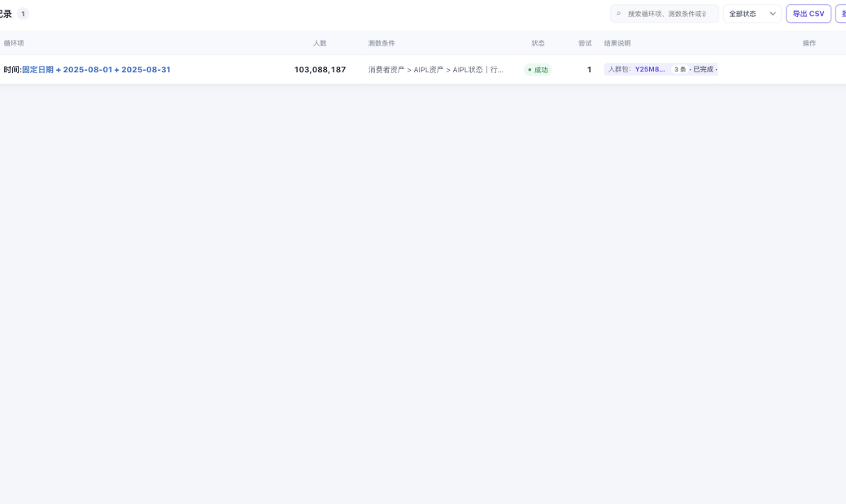Click the 结果说明 column header
This screenshot has width=846, height=504.
click(x=617, y=43)
